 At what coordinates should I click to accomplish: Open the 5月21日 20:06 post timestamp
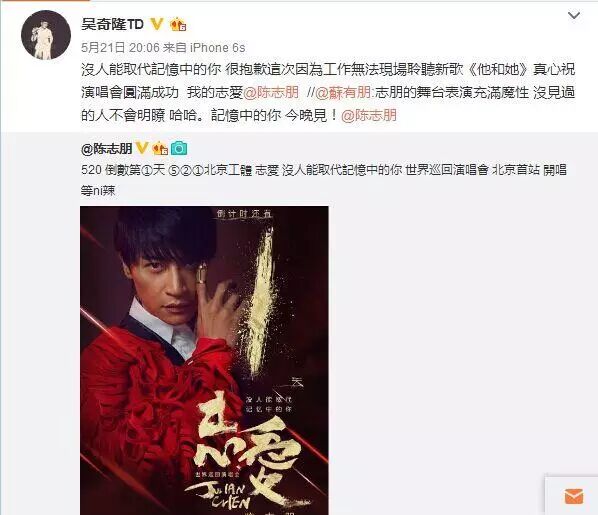click(120, 48)
